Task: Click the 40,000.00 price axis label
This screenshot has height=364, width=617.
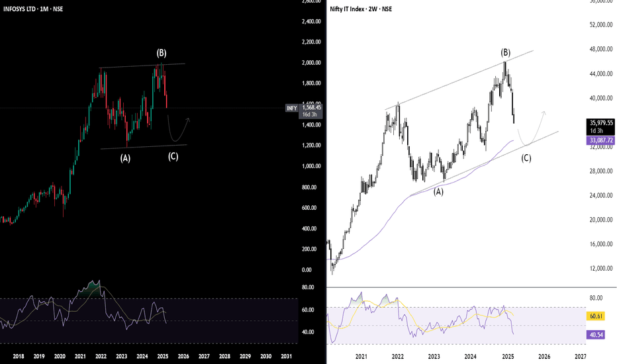Action: point(601,98)
